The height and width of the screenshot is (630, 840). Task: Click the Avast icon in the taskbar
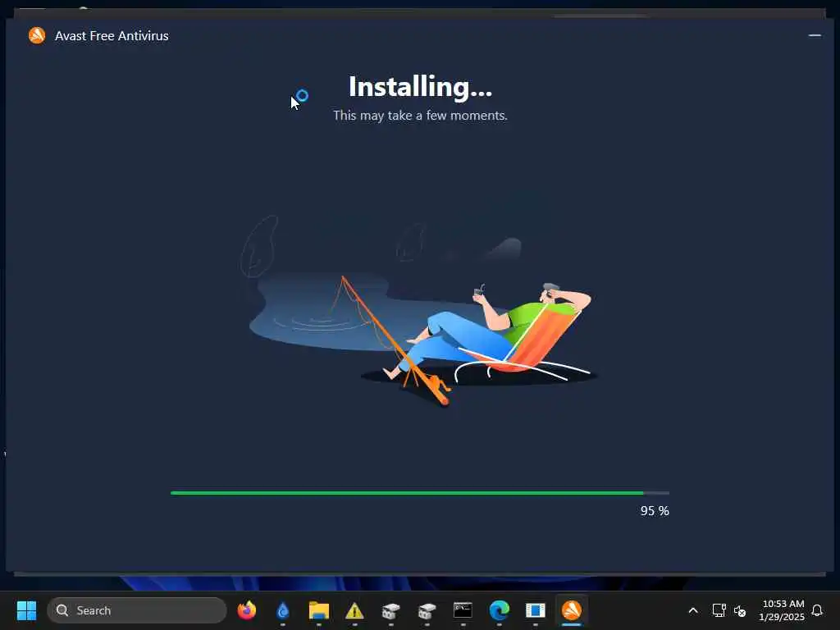pyautogui.click(x=572, y=610)
